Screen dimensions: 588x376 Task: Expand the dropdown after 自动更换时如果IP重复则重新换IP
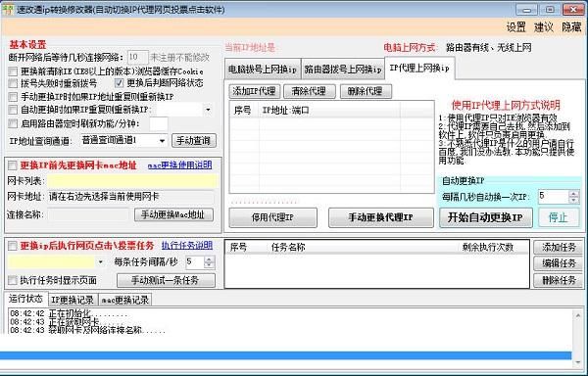(x=208, y=110)
